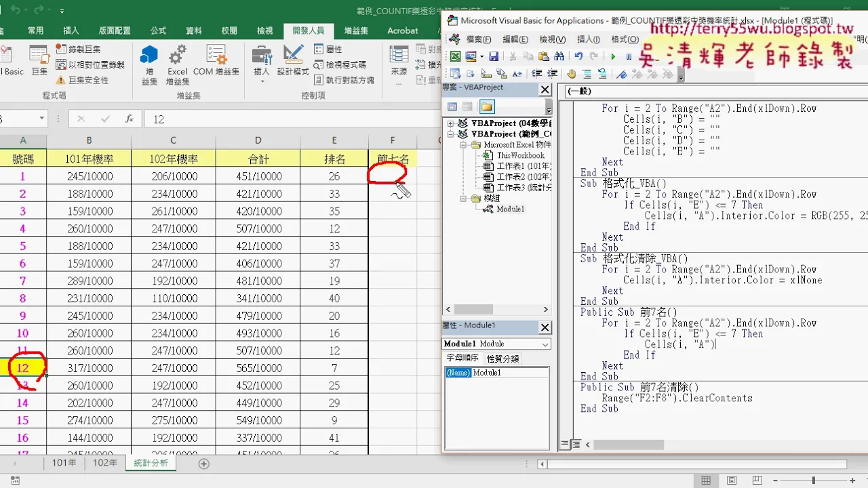The width and height of the screenshot is (868, 488).
Task: Close the 專案 - VBAProject panel
Action: [x=545, y=89]
